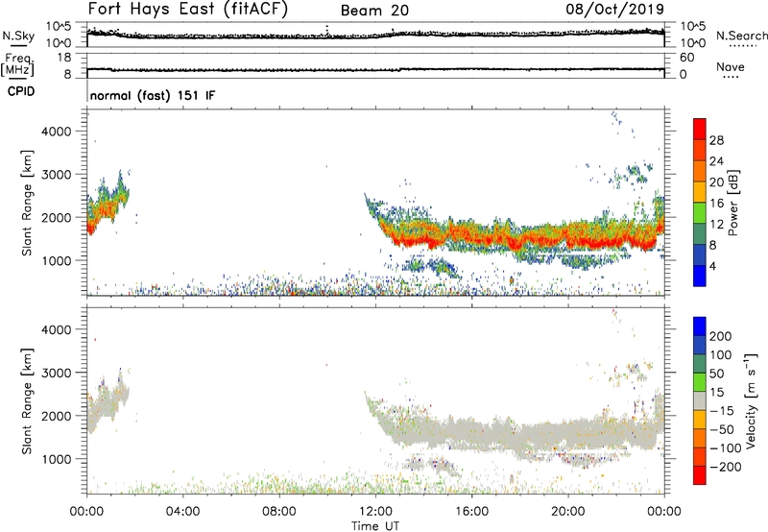768x532 pixels.
Task: Click power panel 'Slant Range [km]' label
Action: (x=27, y=203)
